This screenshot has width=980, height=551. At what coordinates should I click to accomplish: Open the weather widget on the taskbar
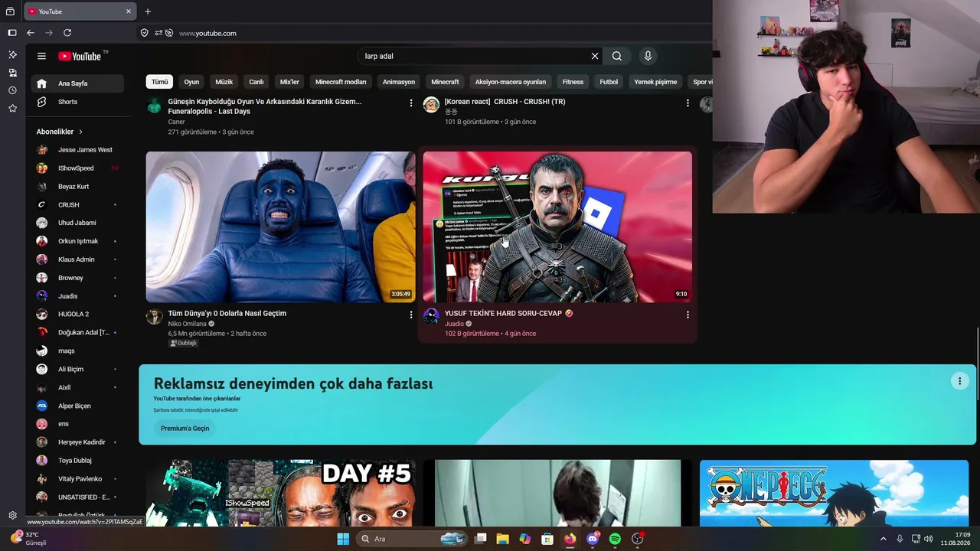click(29, 539)
